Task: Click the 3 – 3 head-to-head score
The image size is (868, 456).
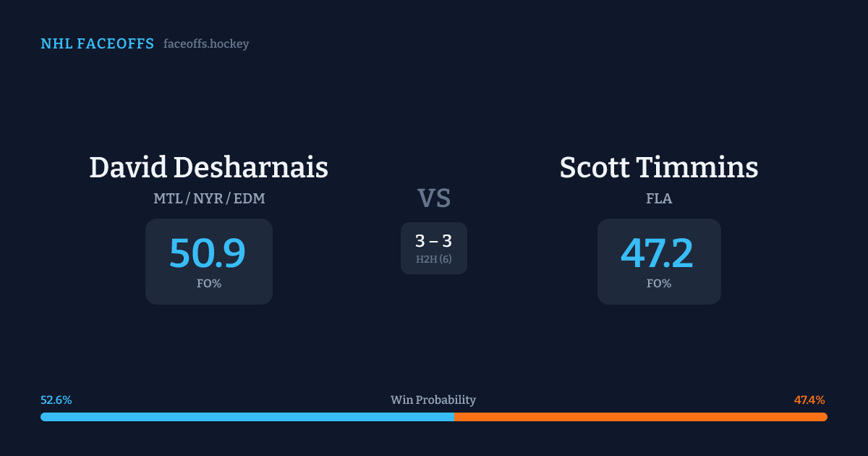Action: pyautogui.click(x=433, y=241)
